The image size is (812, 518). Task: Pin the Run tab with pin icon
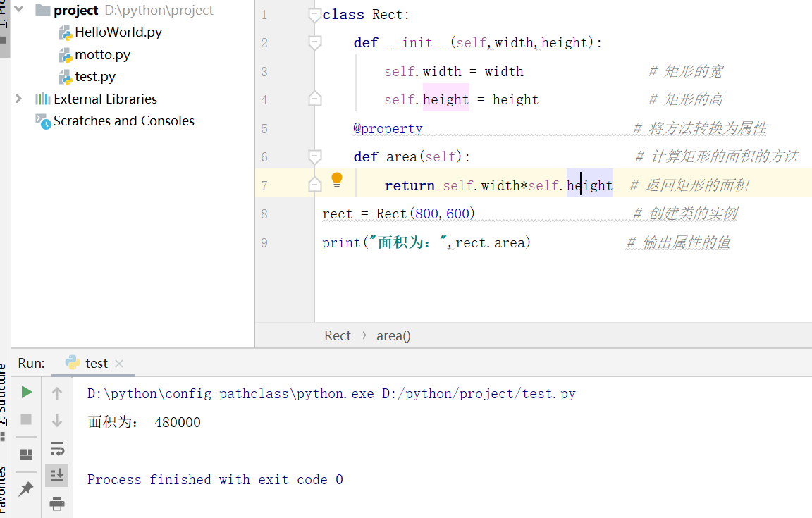coord(26,488)
